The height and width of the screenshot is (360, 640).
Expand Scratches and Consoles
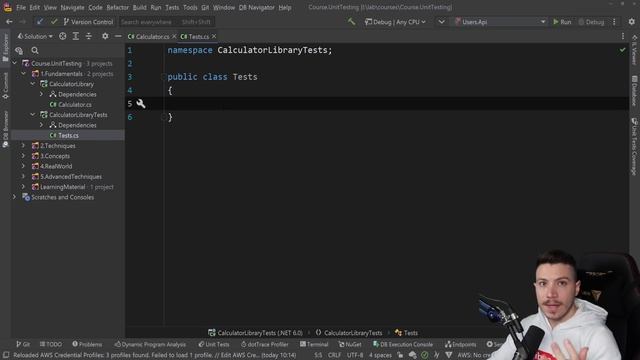pyautogui.click(x=15, y=197)
